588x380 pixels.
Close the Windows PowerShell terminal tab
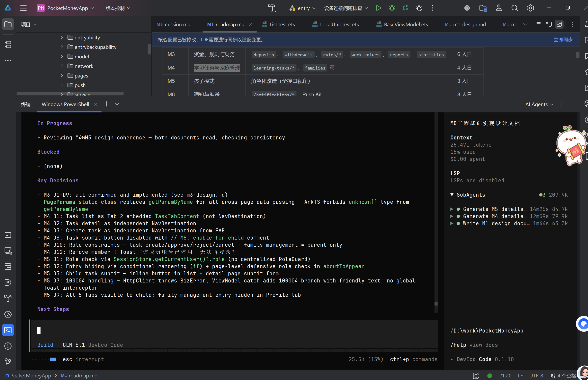[x=96, y=104]
